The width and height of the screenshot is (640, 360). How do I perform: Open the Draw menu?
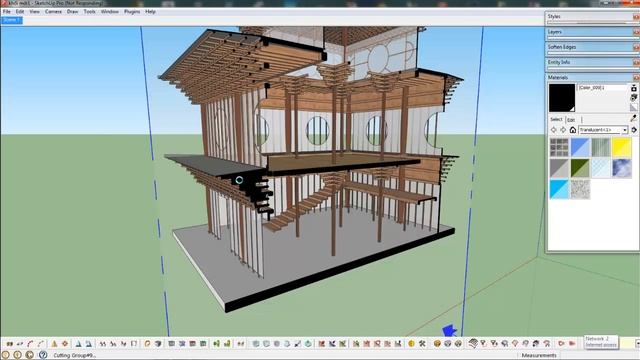(72, 12)
